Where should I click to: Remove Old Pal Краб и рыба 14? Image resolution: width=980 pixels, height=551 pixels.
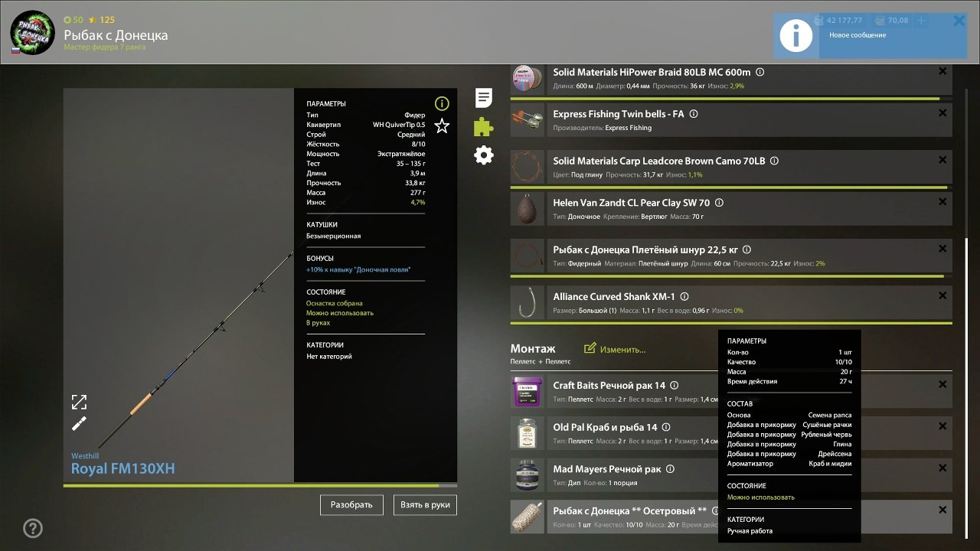(x=942, y=426)
